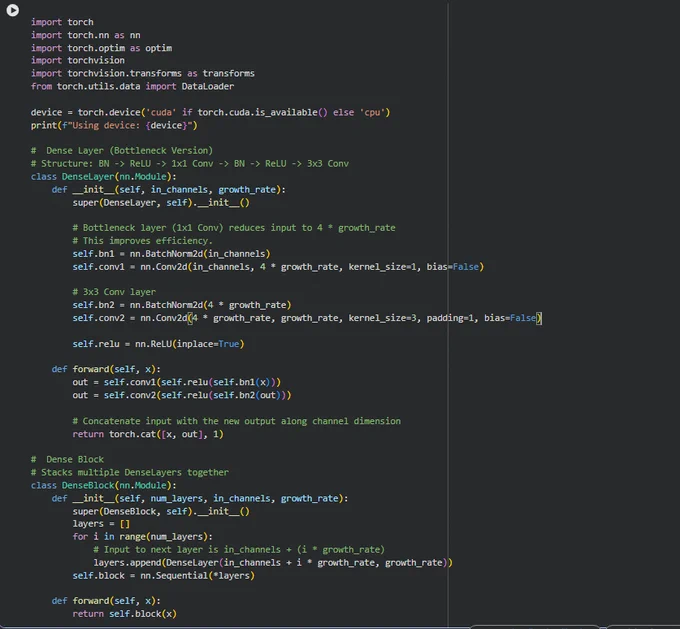
Task: Click the 'layers = []' line
Action: [101, 524]
